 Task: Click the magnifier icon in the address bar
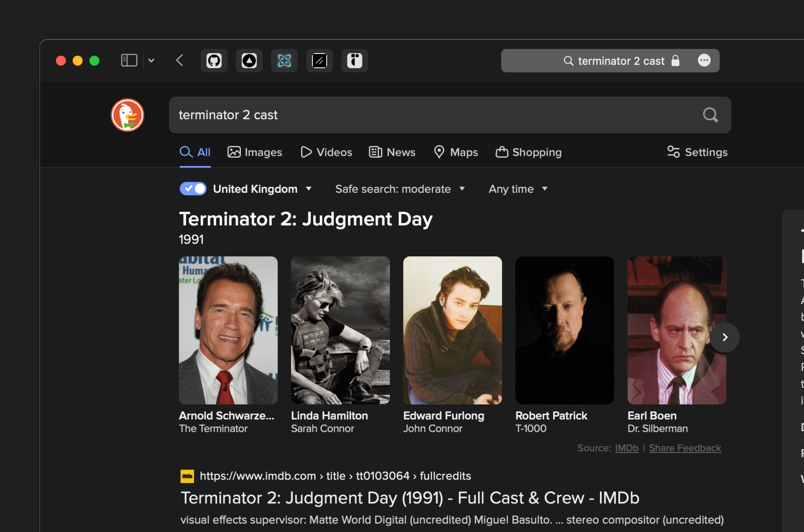coord(569,61)
